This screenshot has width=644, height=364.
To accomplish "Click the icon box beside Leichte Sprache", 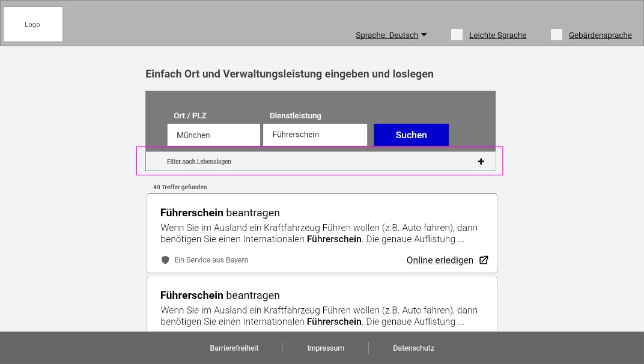I will (x=457, y=35).
